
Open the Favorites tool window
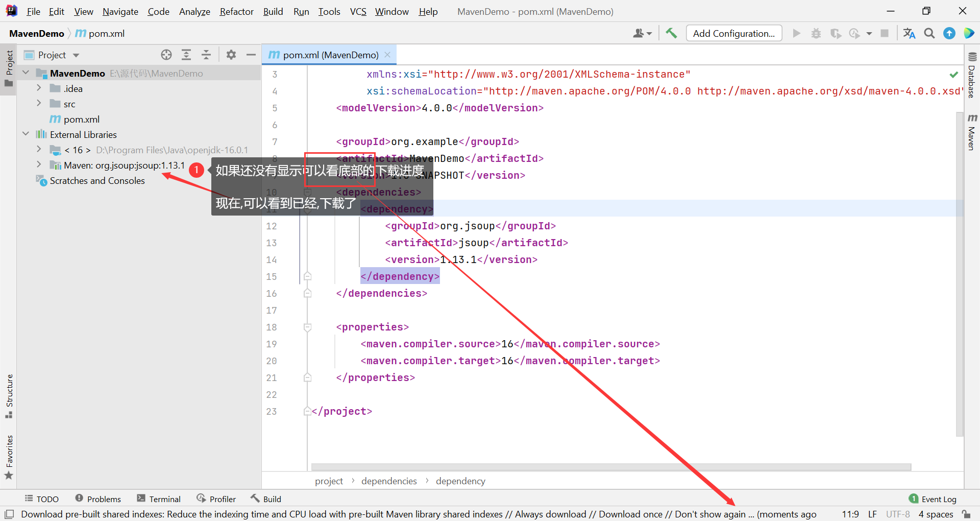pyautogui.click(x=9, y=458)
